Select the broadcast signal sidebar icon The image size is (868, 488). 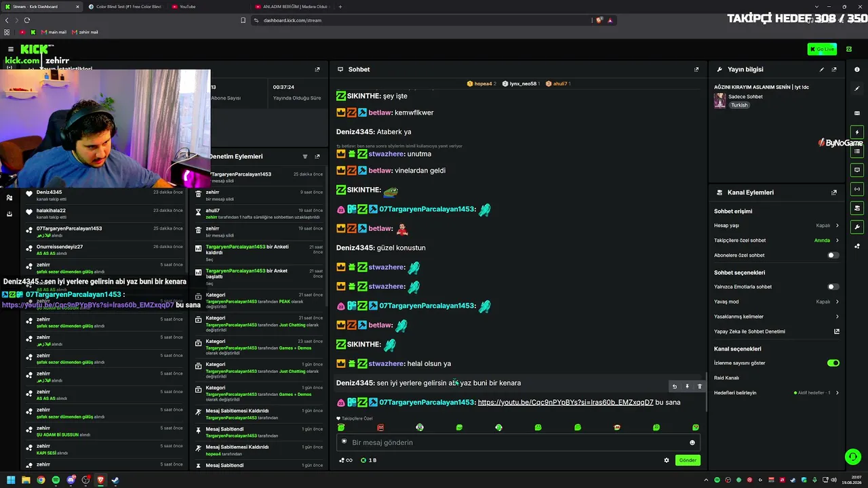click(857, 189)
